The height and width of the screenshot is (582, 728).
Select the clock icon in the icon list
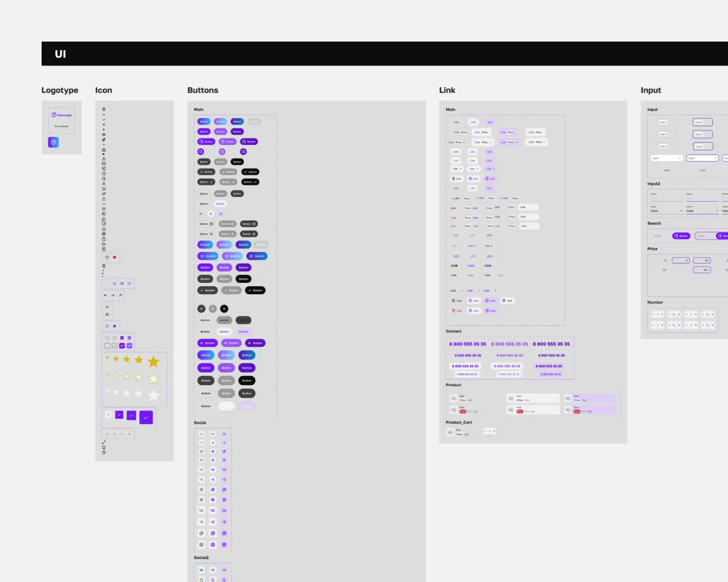(104, 174)
